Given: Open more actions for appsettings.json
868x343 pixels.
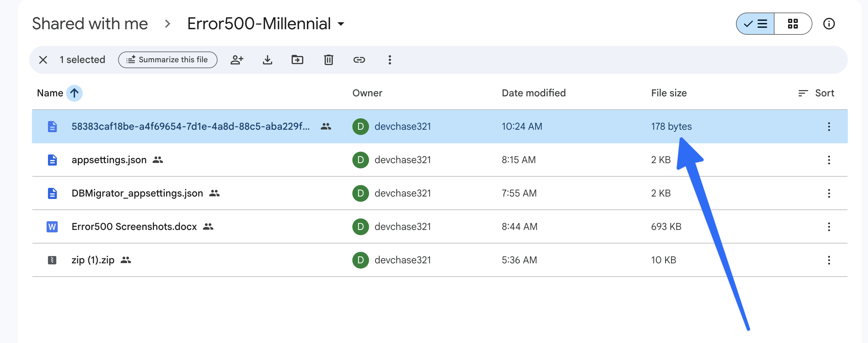Looking at the screenshot, I should tap(829, 160).
